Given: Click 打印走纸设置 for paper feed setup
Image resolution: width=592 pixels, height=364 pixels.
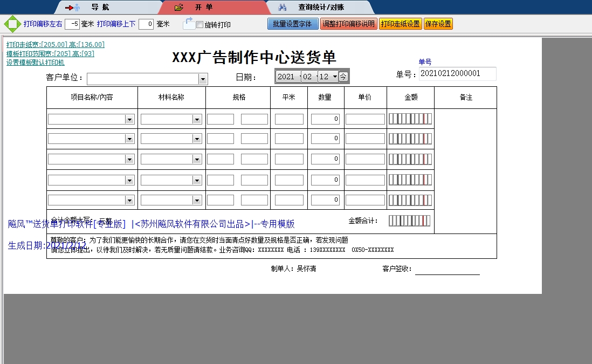Looking at the screenshot, I should point(400,24).
